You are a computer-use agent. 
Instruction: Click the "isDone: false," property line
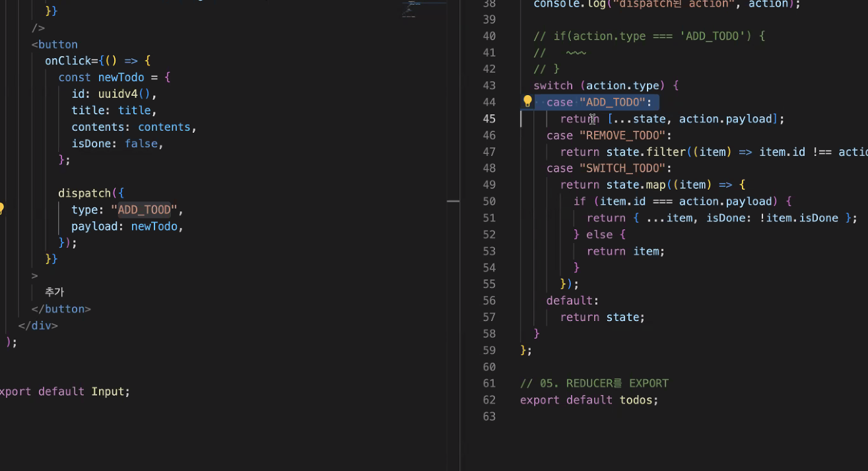[x=117, y=143]
